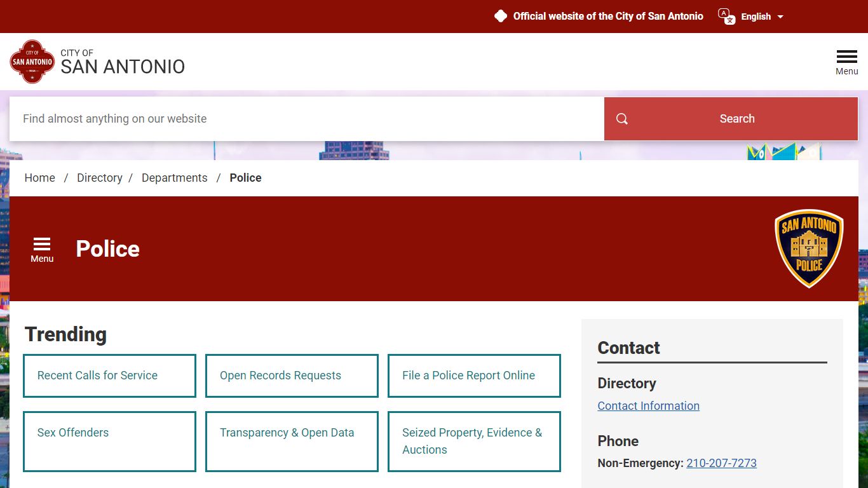Open Open Records Requests tile

[x=292, y=376]
